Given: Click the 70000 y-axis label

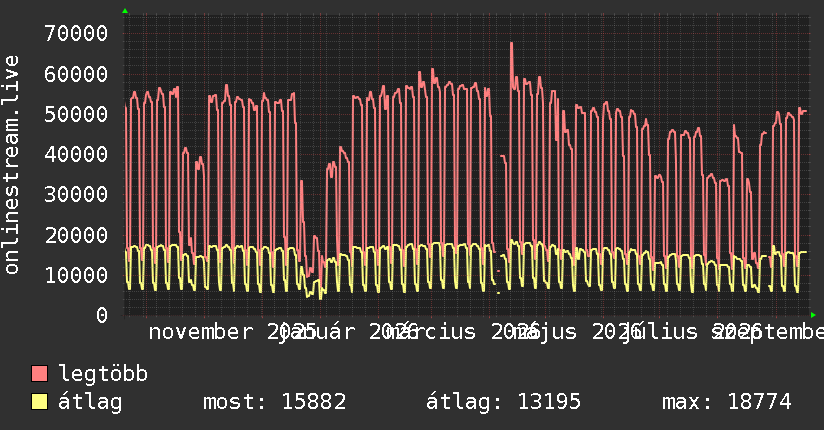Looking at the screenshot, I should (x=76, y=34).
